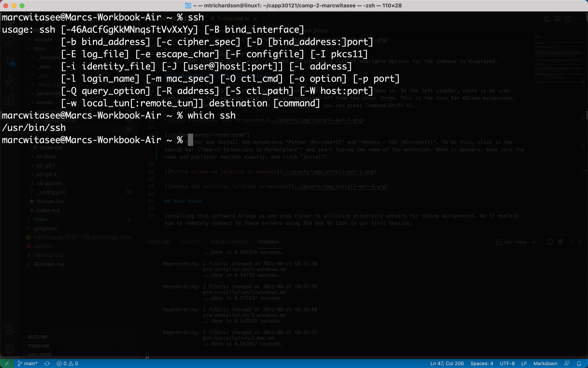The image size is (588, 368).
Task: Open Gemfile in the explorer
Action: tap(43, 246)
